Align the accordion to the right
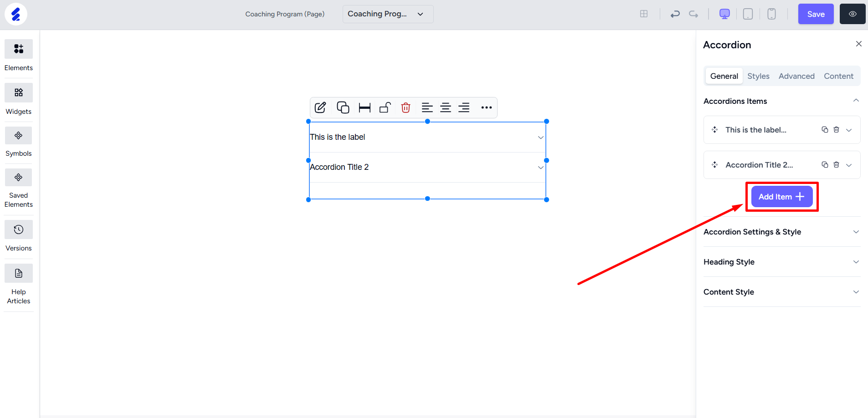 click(x=464, y=107)
